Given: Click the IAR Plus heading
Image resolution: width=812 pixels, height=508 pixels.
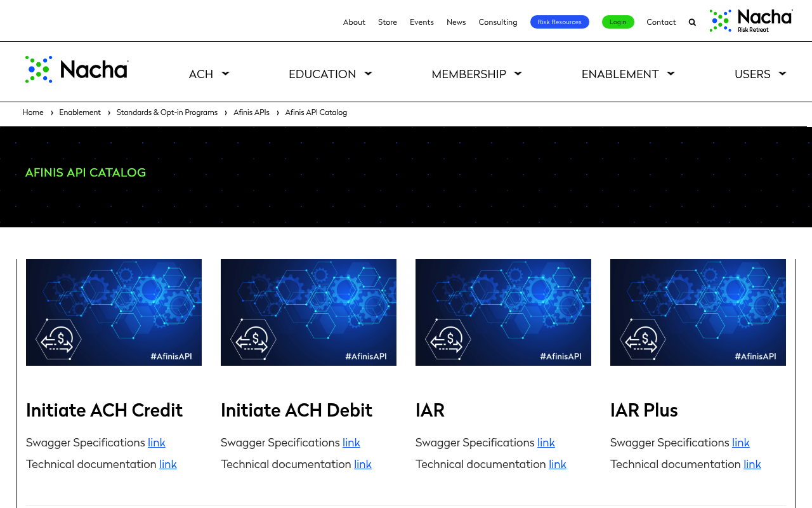Looking at the screenshot, I should [x=644, y=410].
